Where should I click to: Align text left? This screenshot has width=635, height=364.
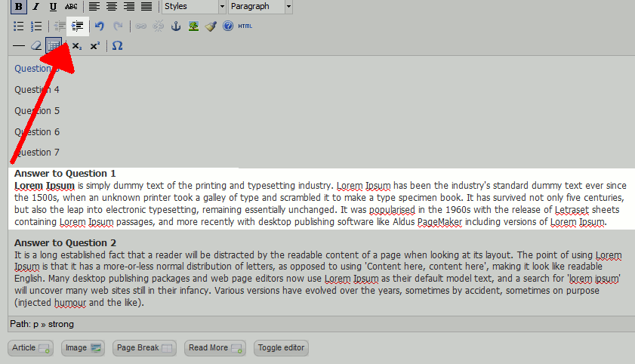[x=94, y=6]
